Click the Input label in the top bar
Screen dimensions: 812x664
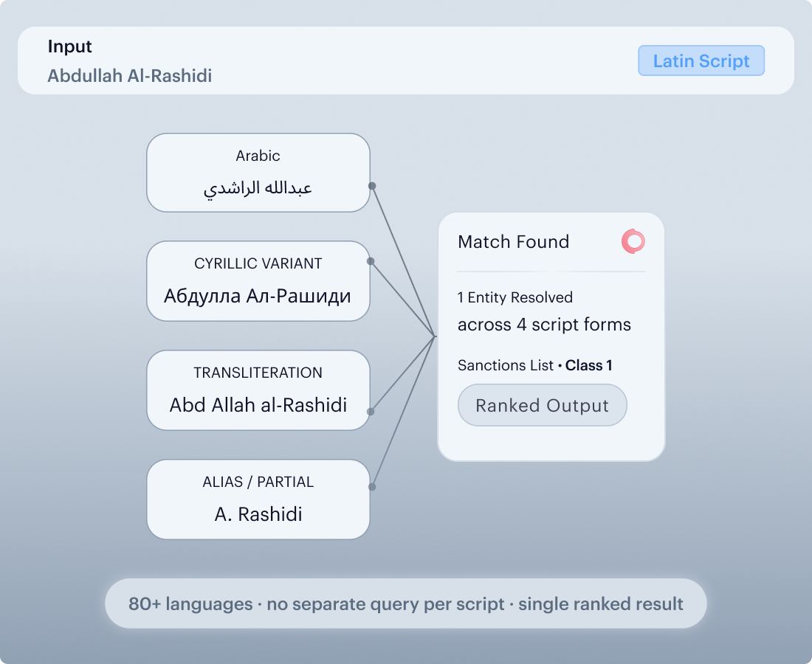pos(69,46)
